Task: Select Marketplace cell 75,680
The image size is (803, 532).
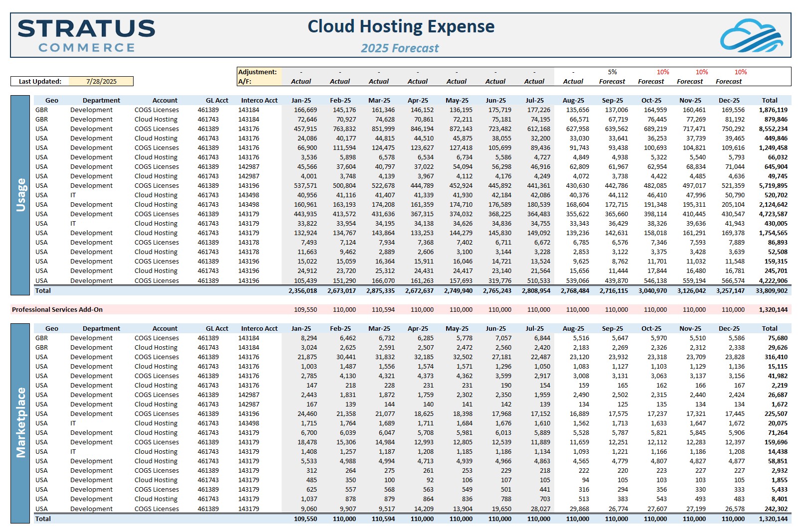Action: [778, 338]
